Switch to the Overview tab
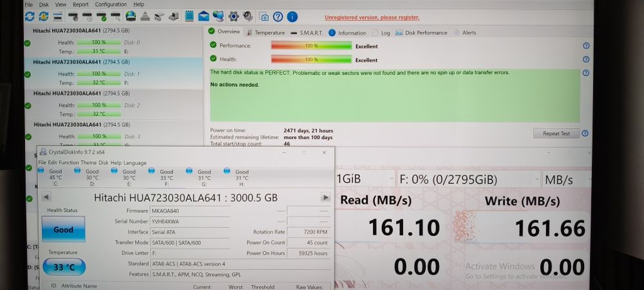The width and height of the screenshot is (644, 290). pos(224,32)
